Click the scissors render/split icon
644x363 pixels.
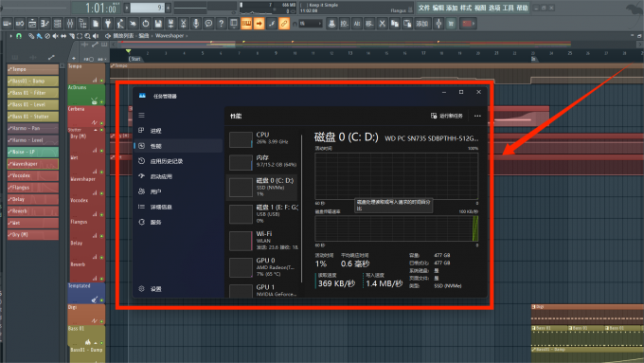coord(184,24)
